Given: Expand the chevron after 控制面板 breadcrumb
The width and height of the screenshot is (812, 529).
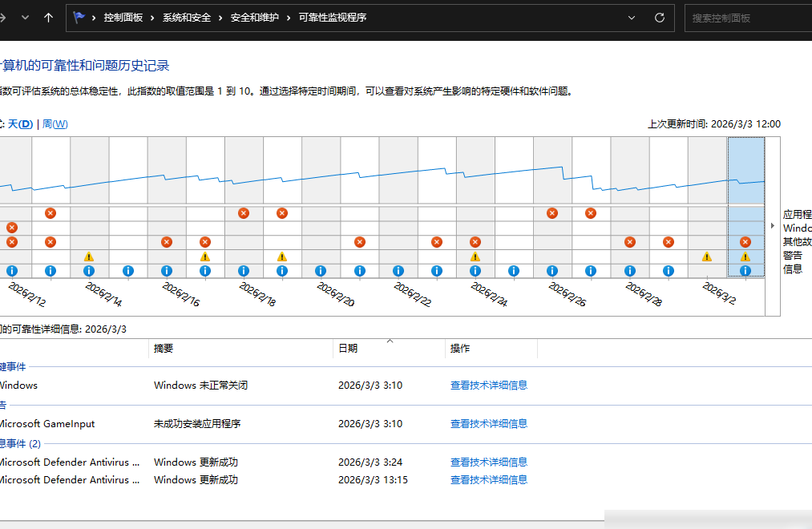Looking at the screenshot, I should pyautogui.click(x=152, y=18).
